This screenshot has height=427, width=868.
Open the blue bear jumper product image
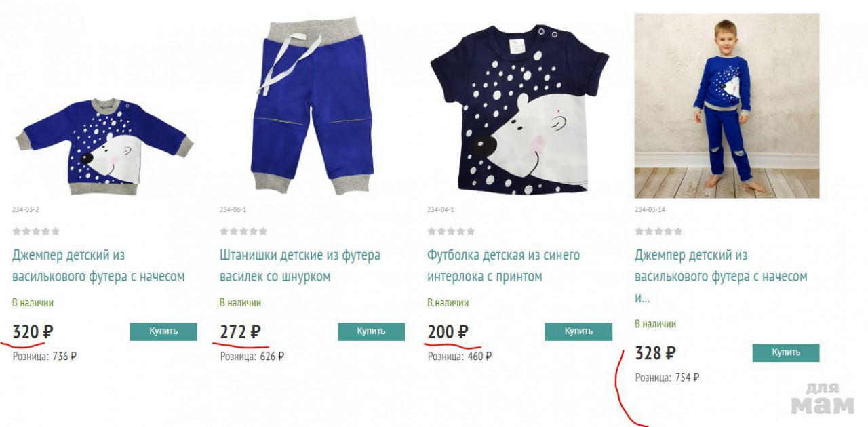coord(104,142)
